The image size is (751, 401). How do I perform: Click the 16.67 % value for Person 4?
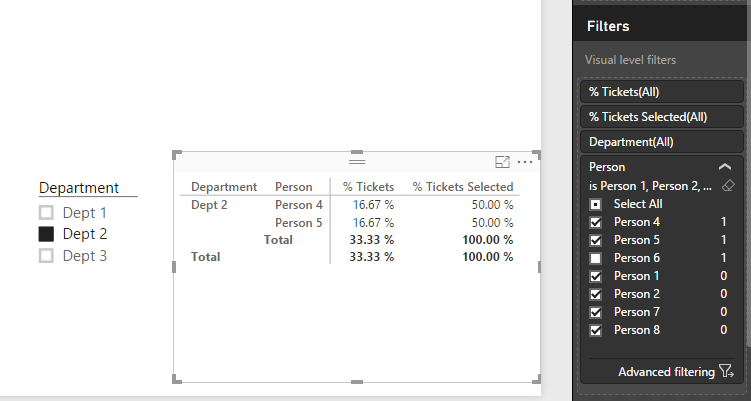tap(373, 205)
